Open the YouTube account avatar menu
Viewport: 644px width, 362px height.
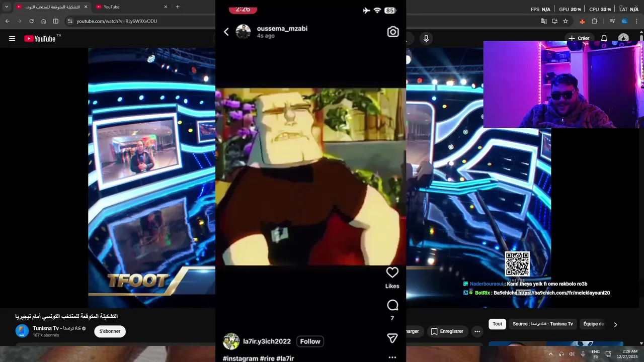coord(623,38)
